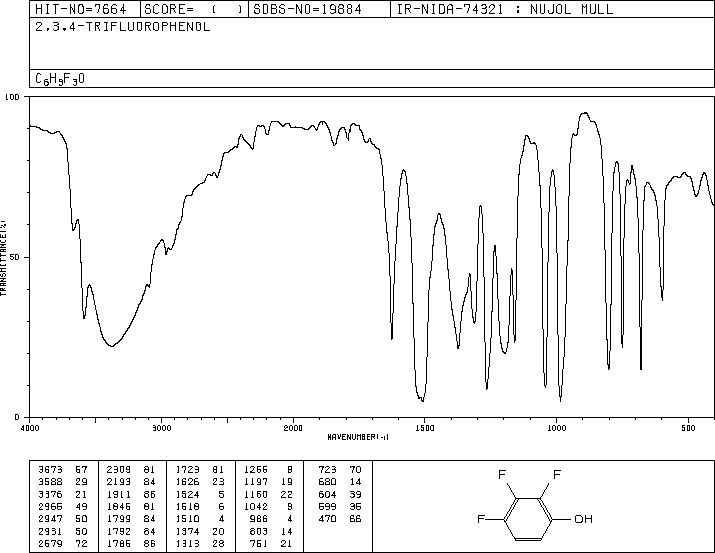The width and height of the screenshot is (715, 553).
Task: Click the OH group on the structure
Action: (583, 519)
